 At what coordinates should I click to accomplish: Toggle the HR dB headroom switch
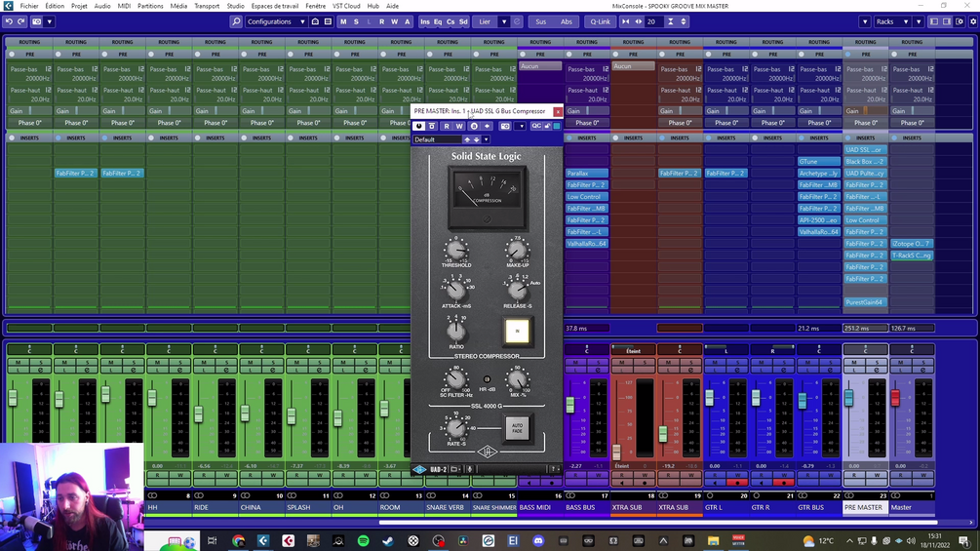point(487,379)
